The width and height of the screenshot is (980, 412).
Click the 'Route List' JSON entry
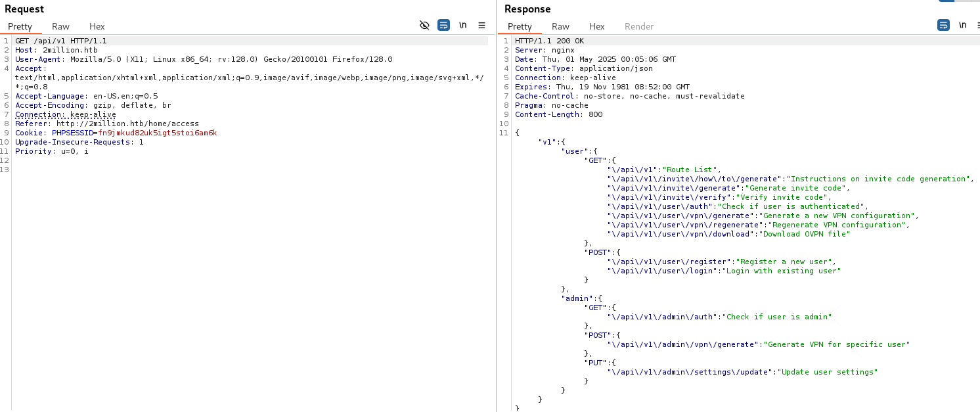pyautogui.click(x=664, y=170)
